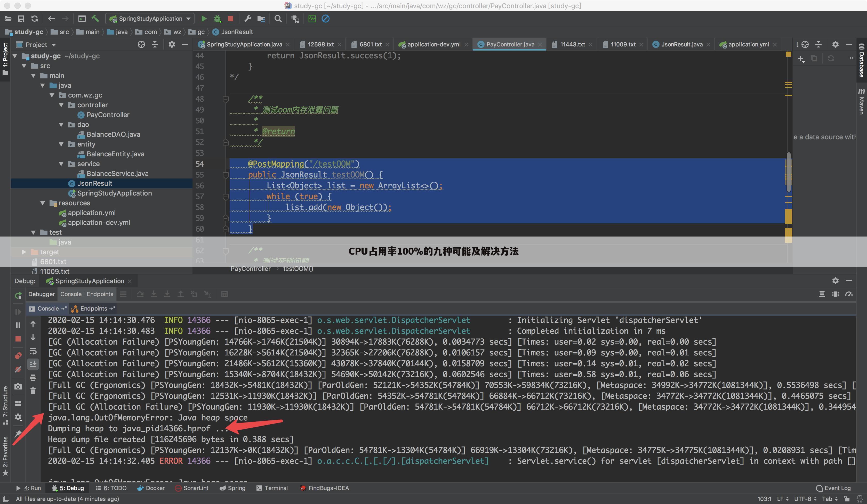Image resolution: width=867 pixels, height=504 pixels.
Task: Toggle soft-wrap in console toolbar
Action: (33, 351)
